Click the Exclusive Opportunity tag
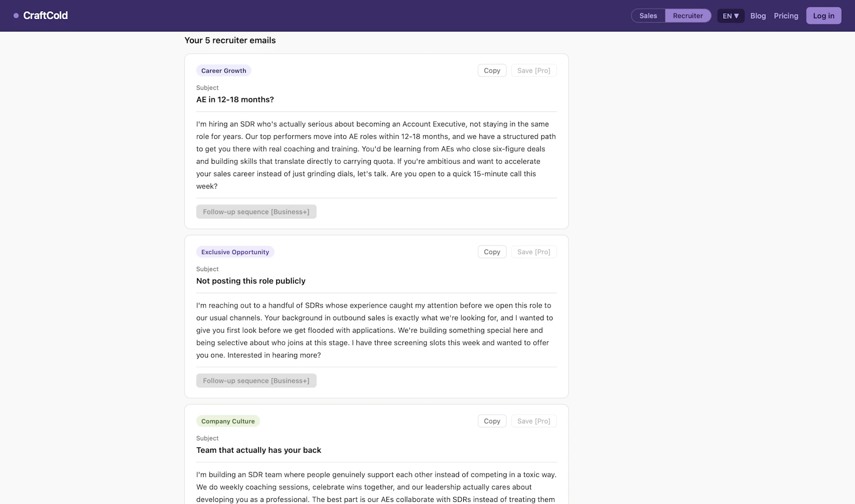The width and height of the screenshot is (855, 504). pos(235,252)
